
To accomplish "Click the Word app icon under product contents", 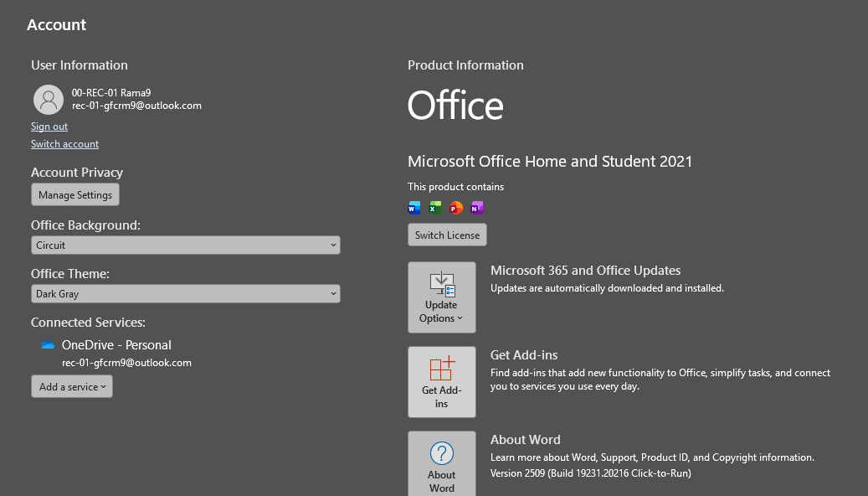I will pyautogui.click(x=414, y=208).
